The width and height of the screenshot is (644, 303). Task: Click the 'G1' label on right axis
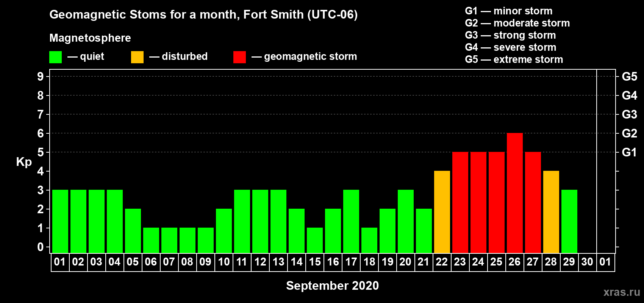pos(630,152)
